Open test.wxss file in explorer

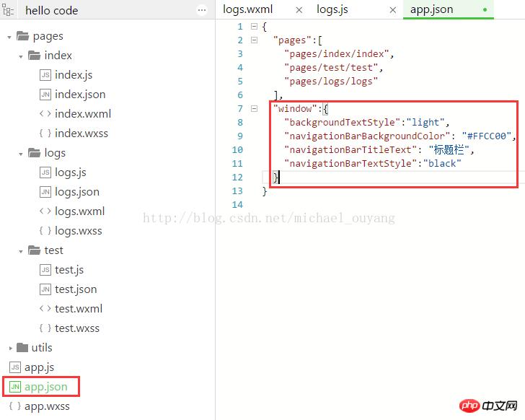(x=77, y=328)
